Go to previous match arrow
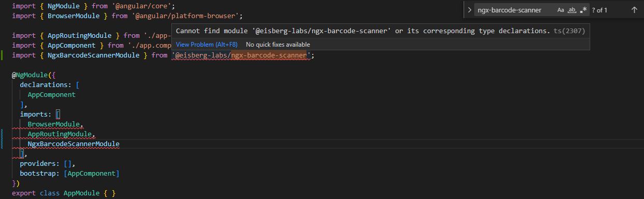The image size is (644, 199). [634, 10]
